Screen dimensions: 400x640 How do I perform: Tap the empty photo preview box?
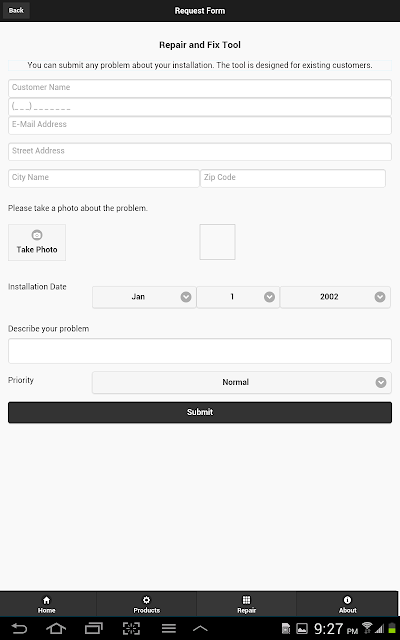(218, 242)
